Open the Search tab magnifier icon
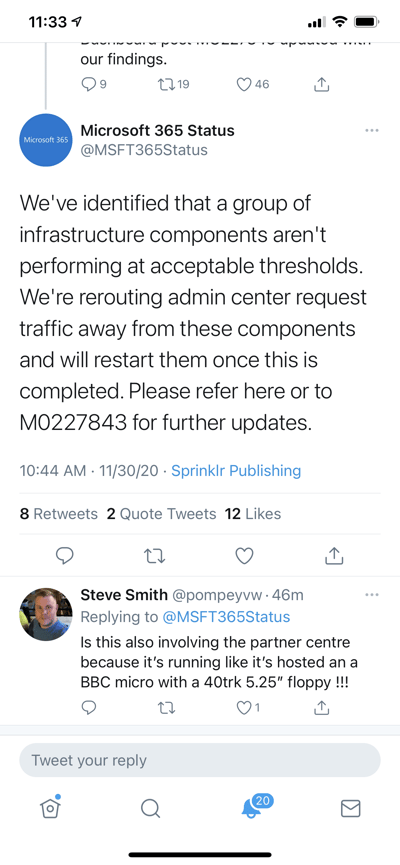Screen dimensions: 400x865 tap(150, 809)
